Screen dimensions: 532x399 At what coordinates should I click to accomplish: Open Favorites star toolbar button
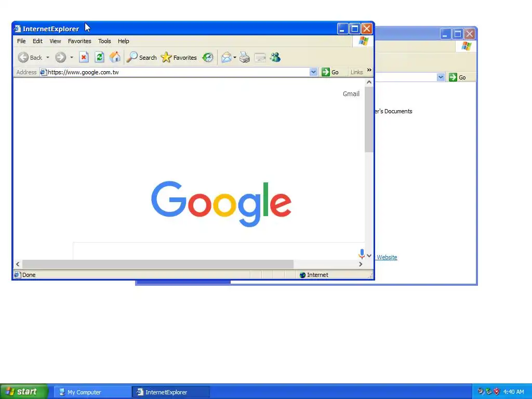tap(179, 57)
